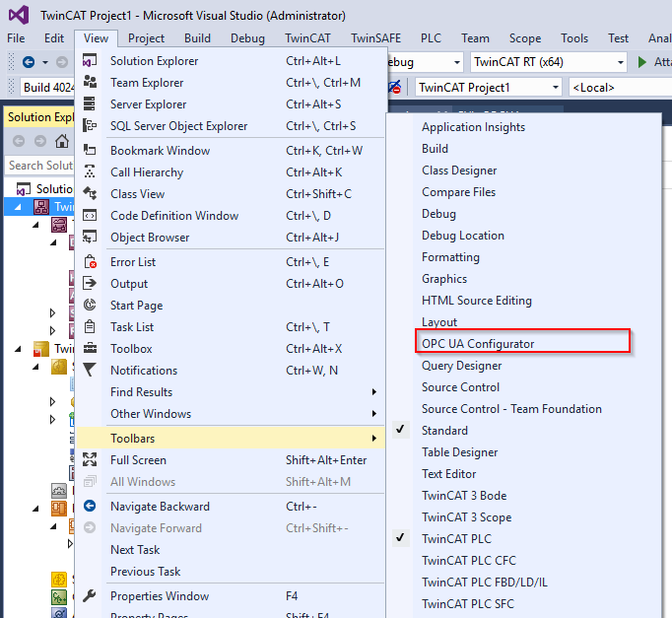
Task: Click the Object Browser icon
Action: [x=90, y=237]
